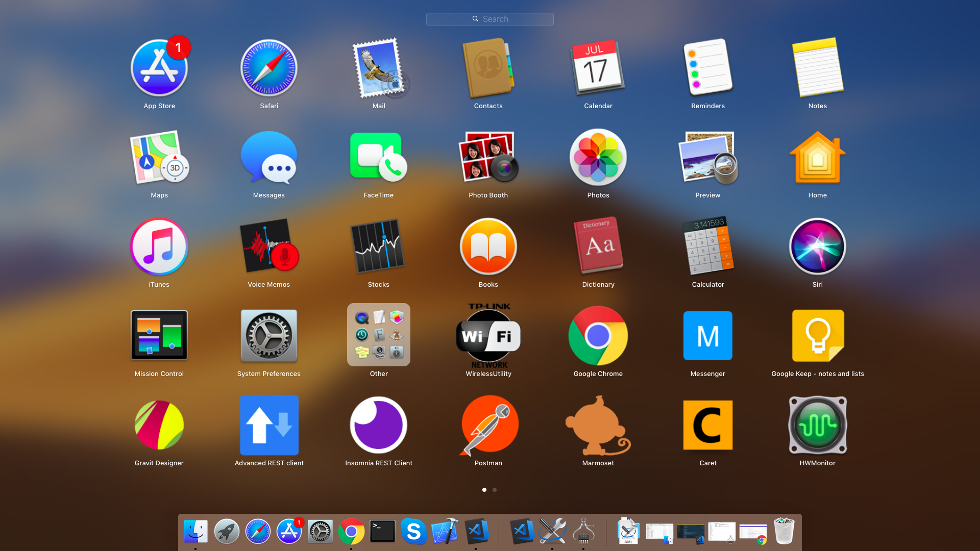Expand the Other apps folder
Viewport: 980px width, 551px height.
tap(379, 335)
